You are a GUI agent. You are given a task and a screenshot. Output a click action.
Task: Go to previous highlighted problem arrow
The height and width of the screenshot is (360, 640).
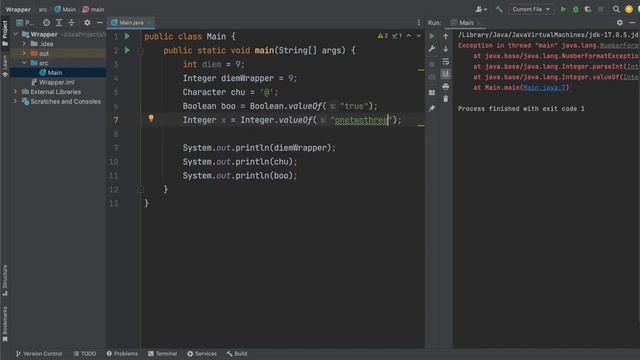coord(409,36)
